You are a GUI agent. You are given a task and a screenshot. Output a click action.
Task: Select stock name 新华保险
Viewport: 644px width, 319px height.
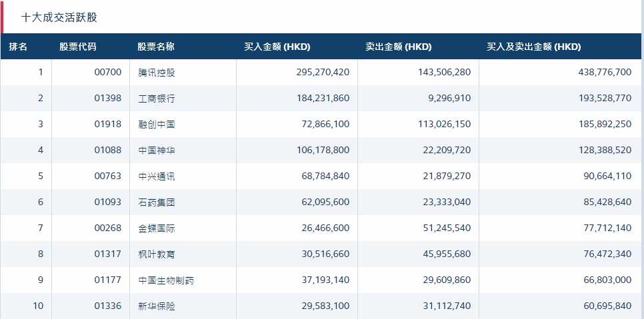pyautogui.click(x=157, y=306)
